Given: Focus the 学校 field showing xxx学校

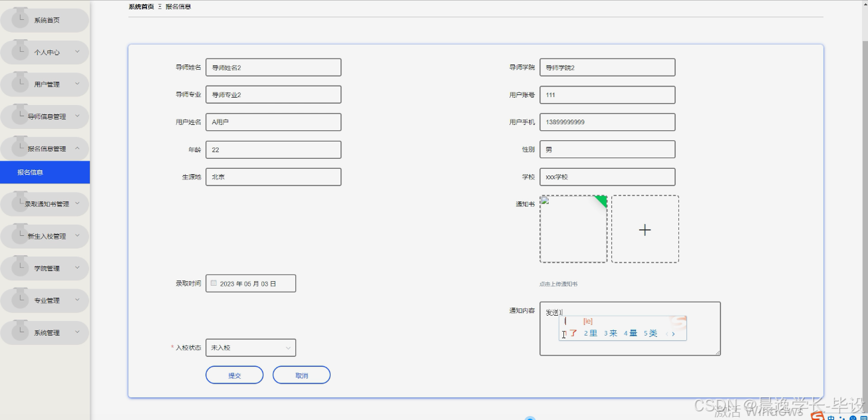Looking at the screenshot, I should point(607,177).
